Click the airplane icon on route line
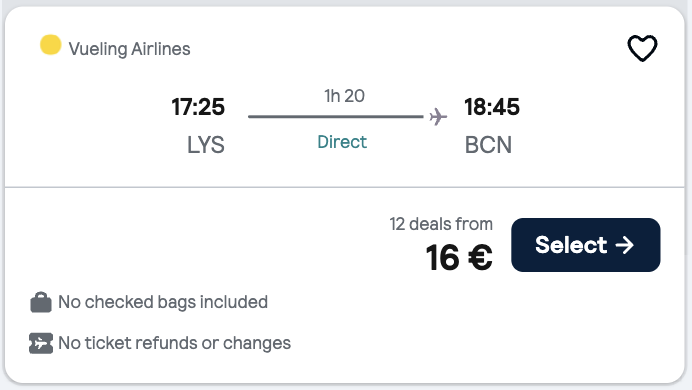The height and width of the screenshot is (390, 692). point(438,116)
